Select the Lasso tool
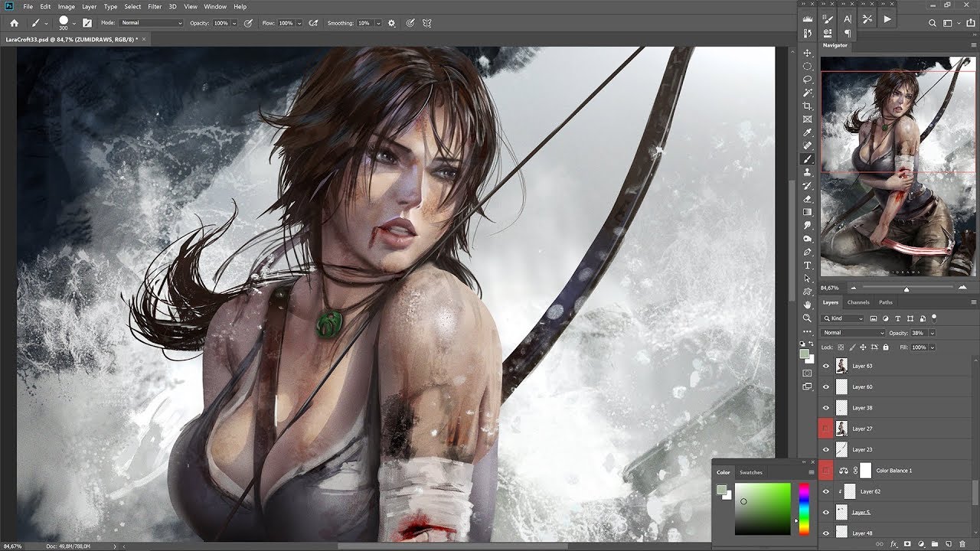980x551 pixels. pos(807,80)
